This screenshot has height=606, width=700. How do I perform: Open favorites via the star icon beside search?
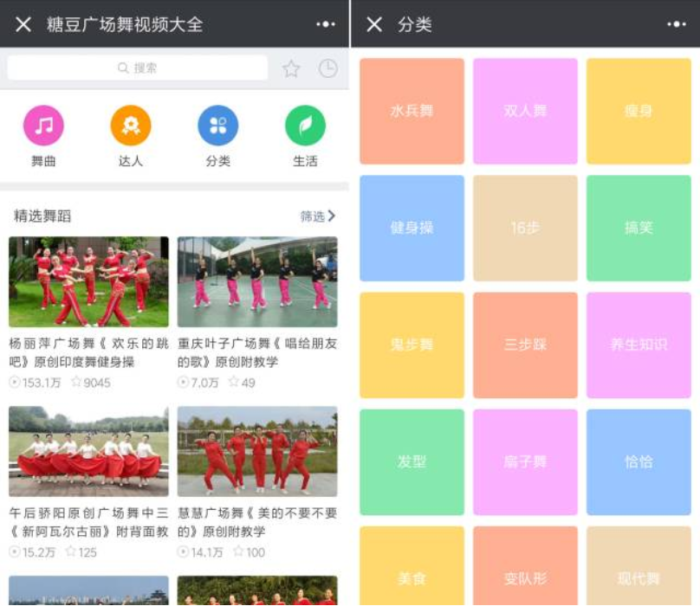[x=291, y=68]
